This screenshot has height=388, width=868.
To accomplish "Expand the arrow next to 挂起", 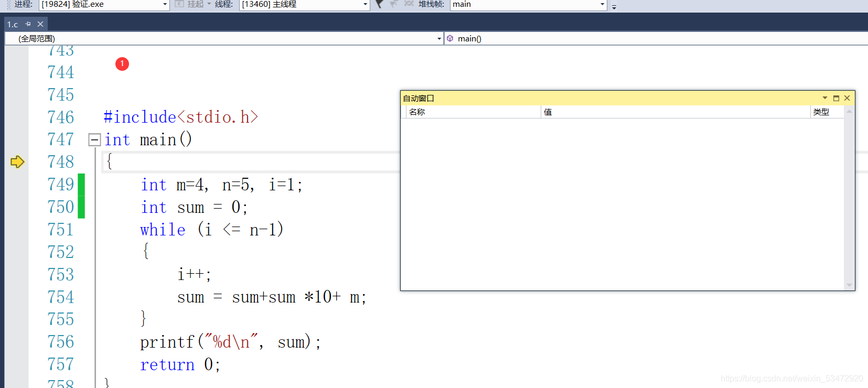I will pyautogui.click(x=209, y=4).
